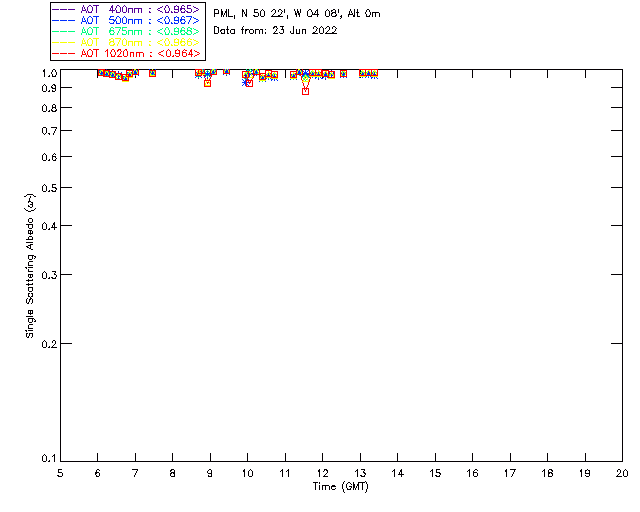Screen dimensions: 640x512
Task: Click the 1.0 y-axis label
Action: tap(49, 73)
